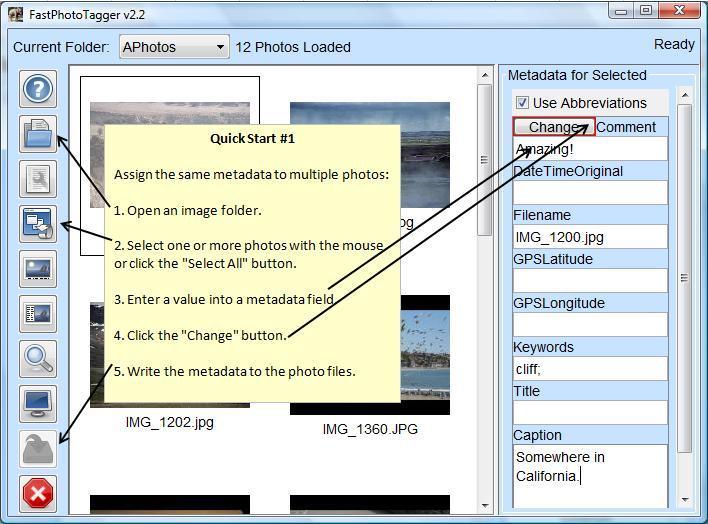
Task: Click the Comment input field
Action: coord(590,149)
